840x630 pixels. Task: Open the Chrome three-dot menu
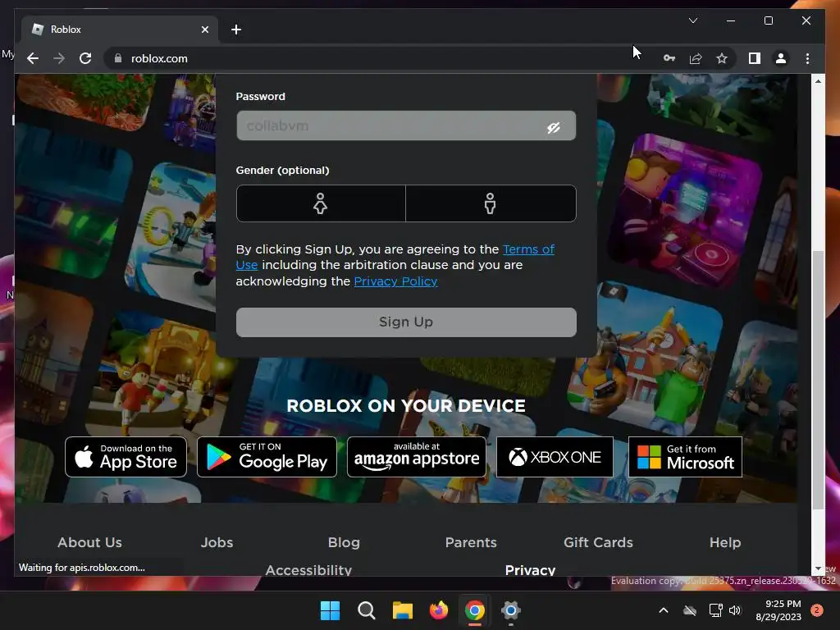807,58
